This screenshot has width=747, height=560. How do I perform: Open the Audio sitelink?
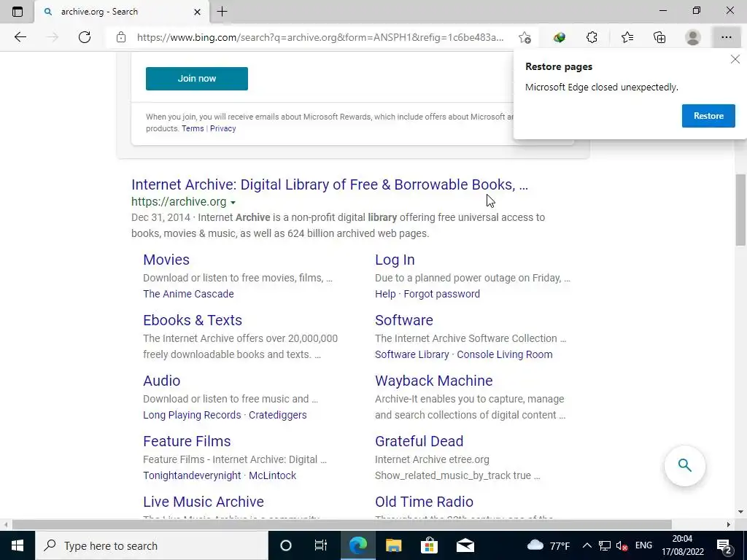pyautogui.click(x=161, y=381)
